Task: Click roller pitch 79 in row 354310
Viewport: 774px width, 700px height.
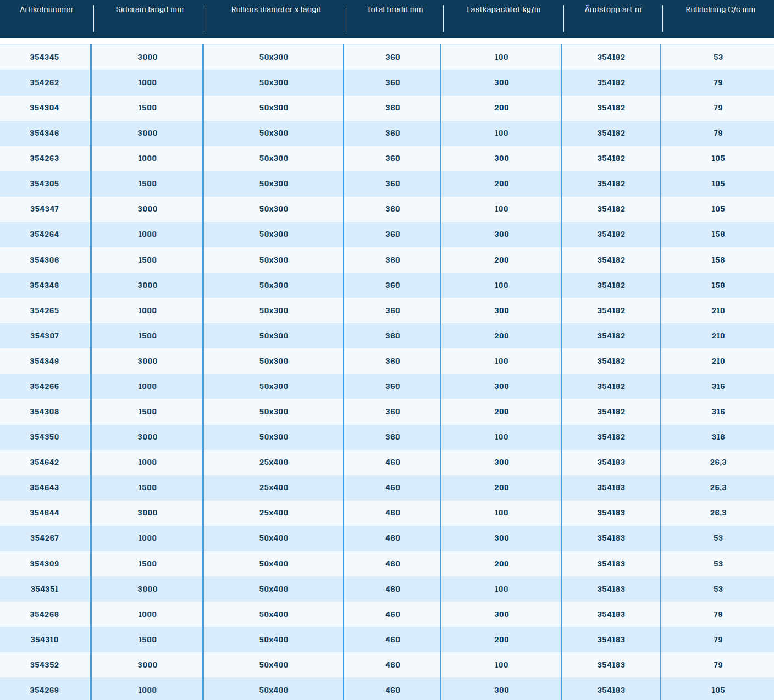Action: click(718, 640)
